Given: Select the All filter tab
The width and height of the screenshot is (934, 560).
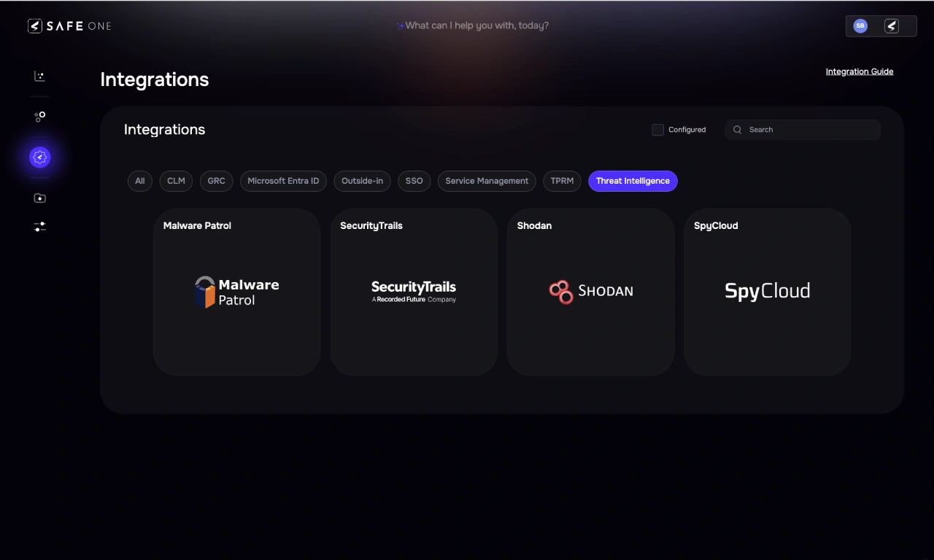Looking at the screenshot, I should 140,181.
